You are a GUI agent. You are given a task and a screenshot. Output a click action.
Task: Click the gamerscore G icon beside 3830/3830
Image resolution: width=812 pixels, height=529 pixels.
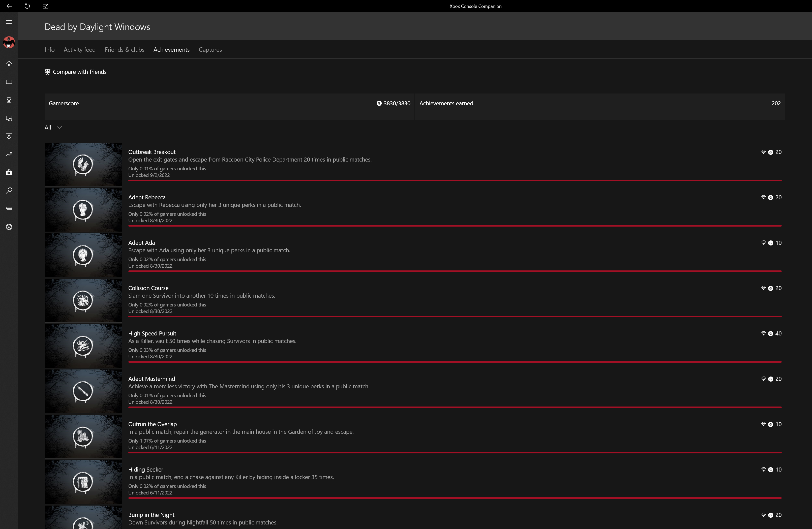(x=379, y=103)
